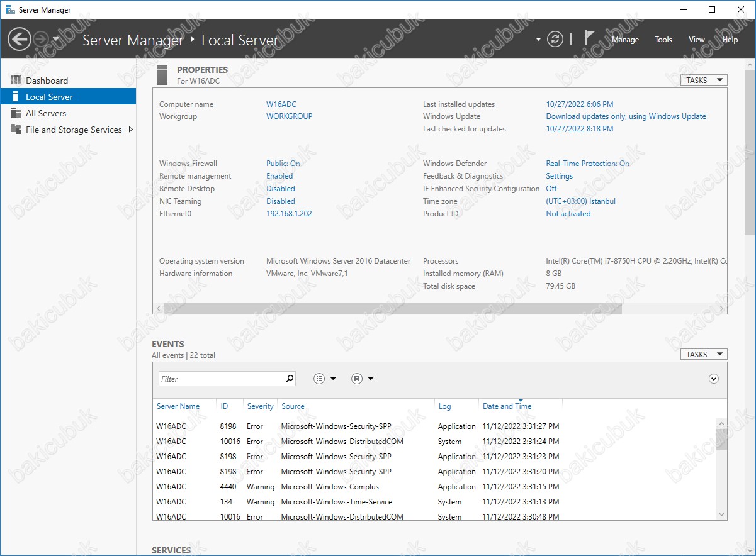The height and width of the screenshot is (556, 756).
Task: Open the criteria list icon dropdown
Action: point(325,379)
